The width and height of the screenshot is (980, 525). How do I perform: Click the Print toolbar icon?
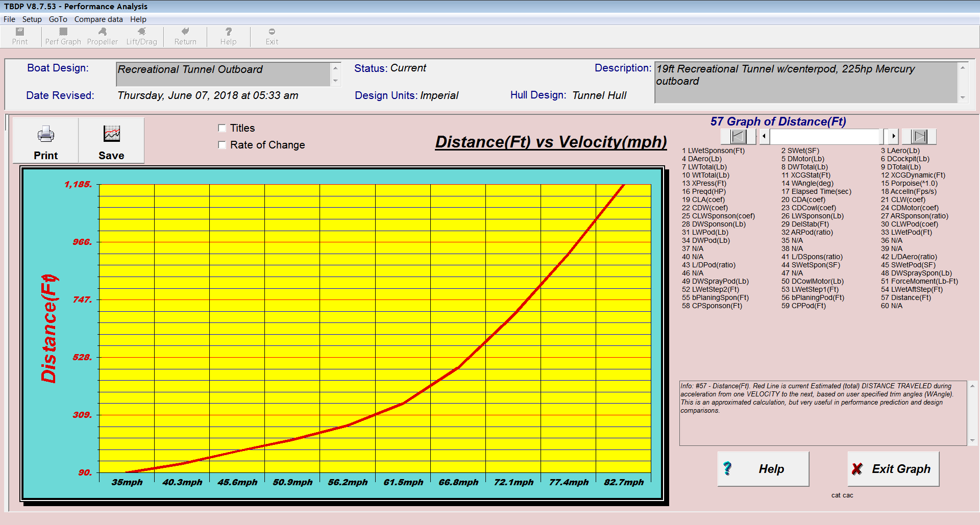[20, 36]
